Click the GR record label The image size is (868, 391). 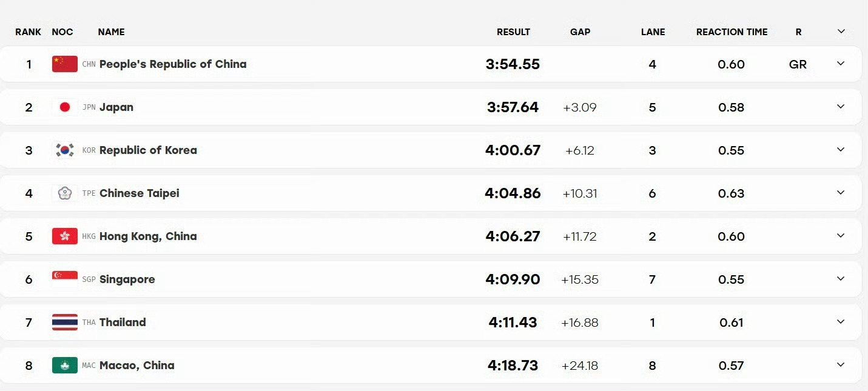[x=798, y=64]
